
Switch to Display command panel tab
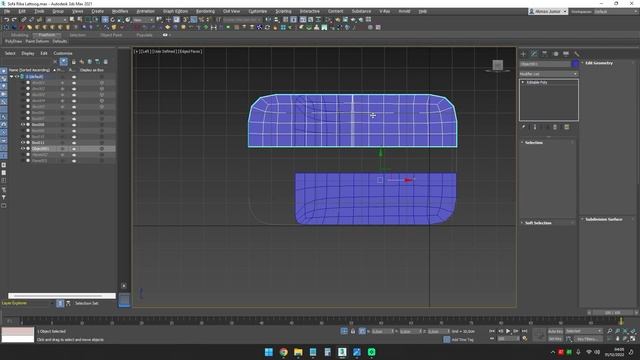pos(566,53)
